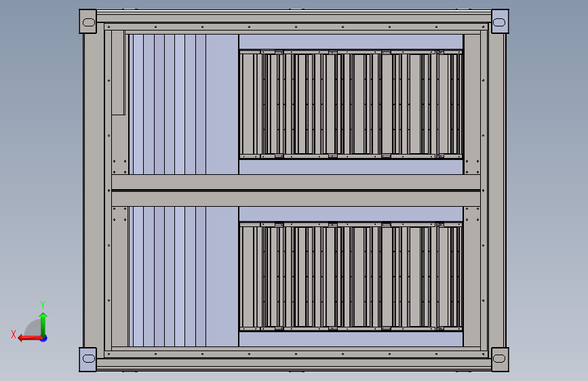Click the X label on the triad

pyautogui.click(x=14, y=334)
